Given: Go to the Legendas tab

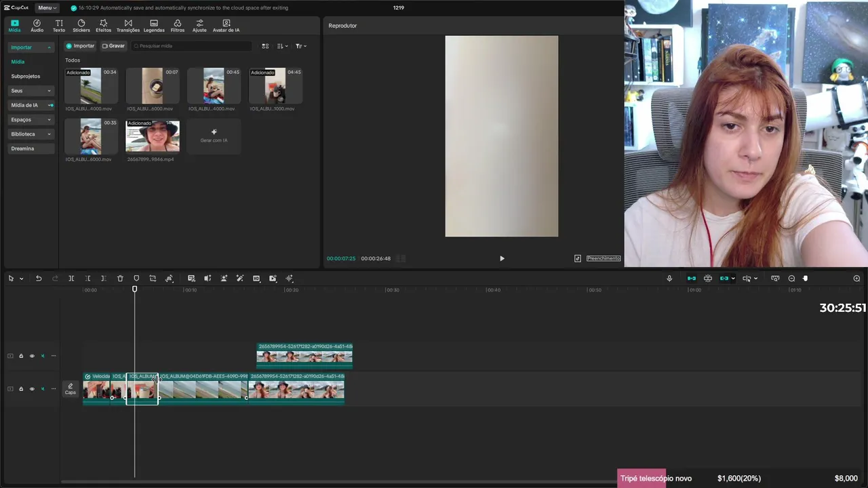Looking at the screenshot, I should click(154, 26).
